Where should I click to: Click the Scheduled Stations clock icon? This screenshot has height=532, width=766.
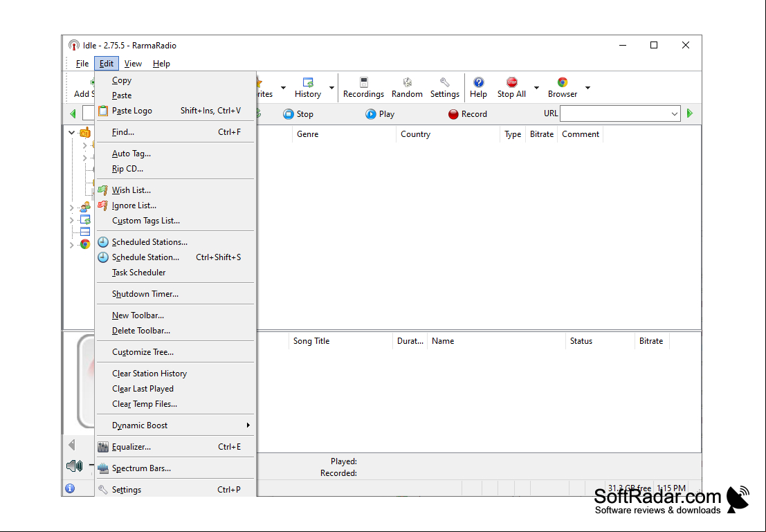[x=102, y=242]
